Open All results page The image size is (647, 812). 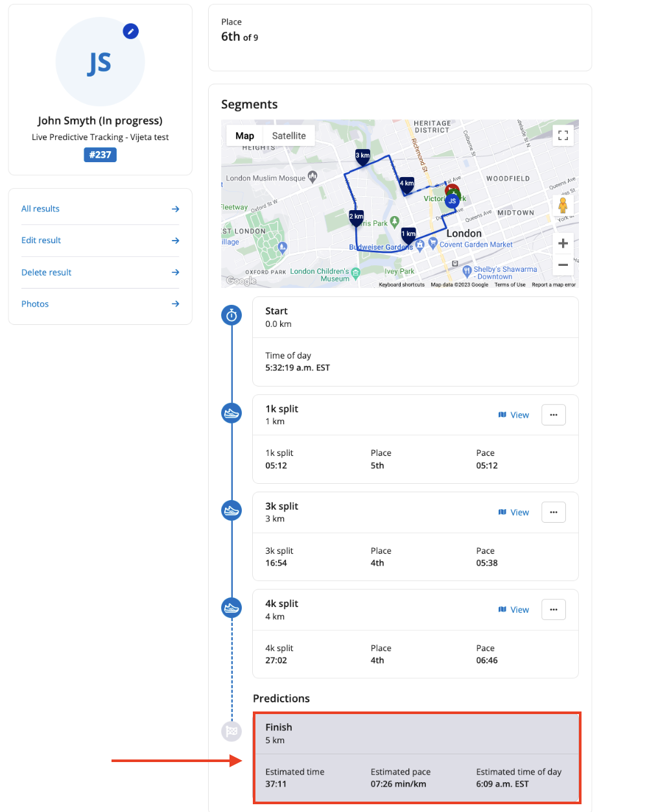(x=100, y=209)
